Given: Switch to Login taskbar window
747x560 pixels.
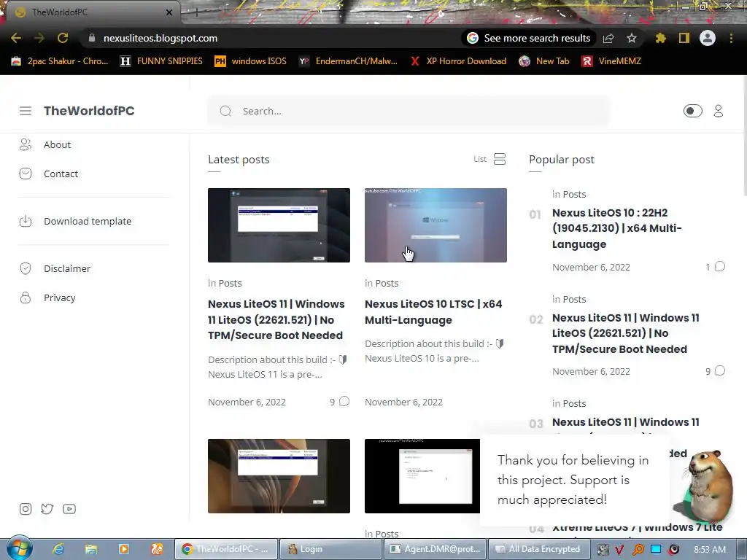Looking at the screenshot, I should click(x=330, y=549).
